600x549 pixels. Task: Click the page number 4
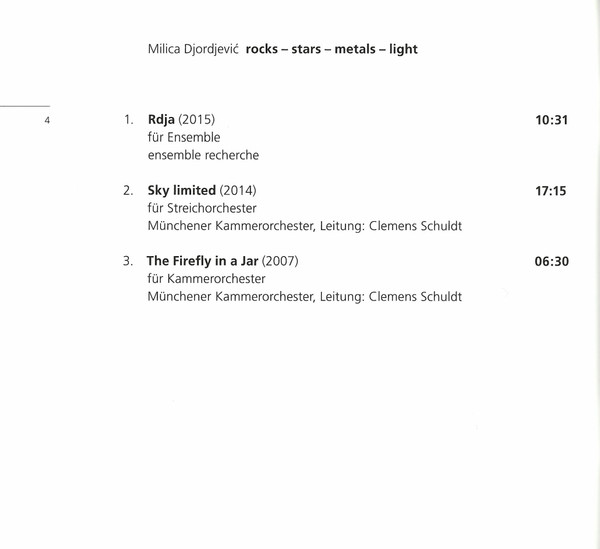coord(46,121)
